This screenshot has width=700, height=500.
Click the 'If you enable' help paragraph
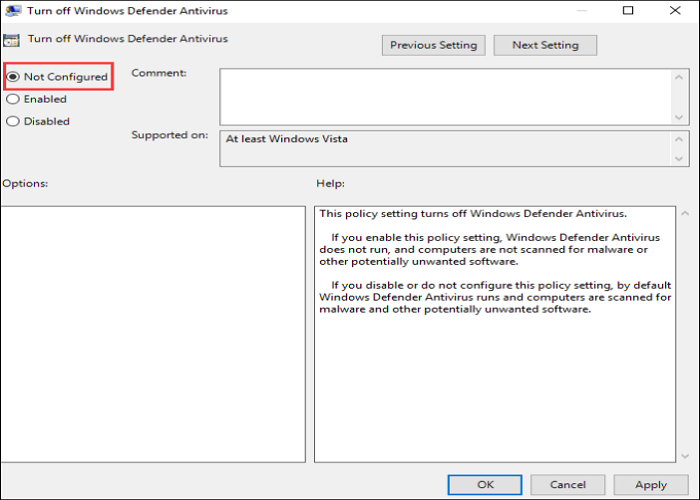coord(490,250)
